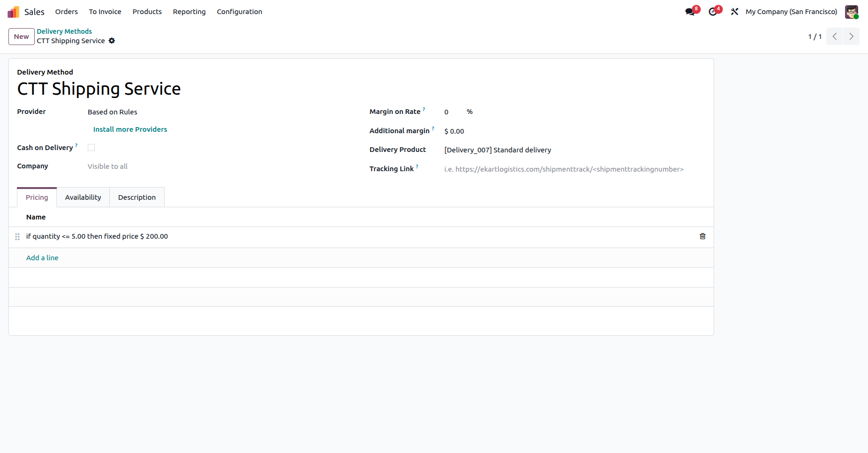Open the Products menu
This screenshot has height=453, width=868.
click(x=147, y=12)
